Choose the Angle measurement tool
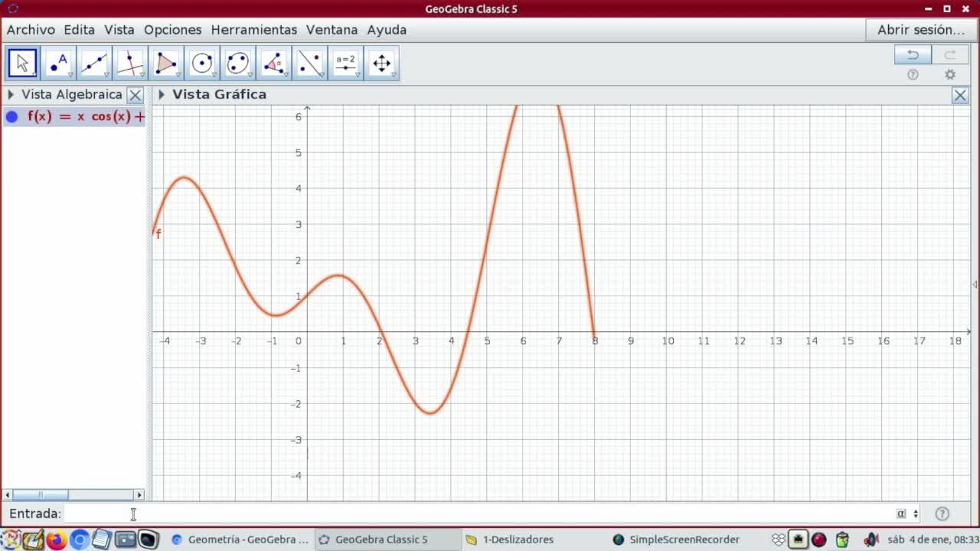The image size is (980, 551). 274,64
